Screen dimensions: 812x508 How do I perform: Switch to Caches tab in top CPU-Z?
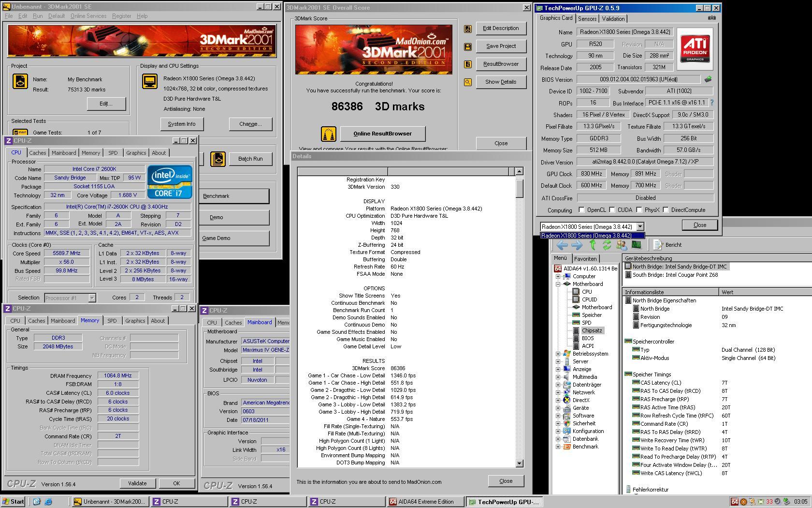(37, 153)
